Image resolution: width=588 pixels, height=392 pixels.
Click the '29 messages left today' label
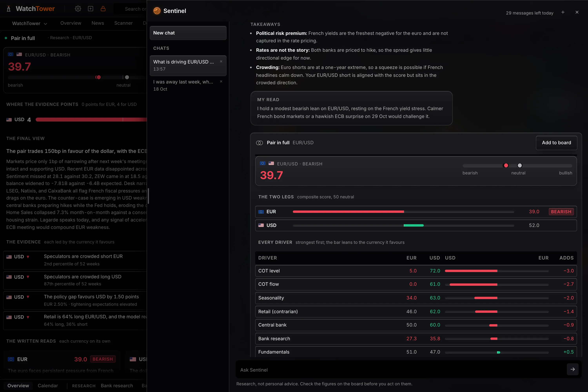pos(530,13)
